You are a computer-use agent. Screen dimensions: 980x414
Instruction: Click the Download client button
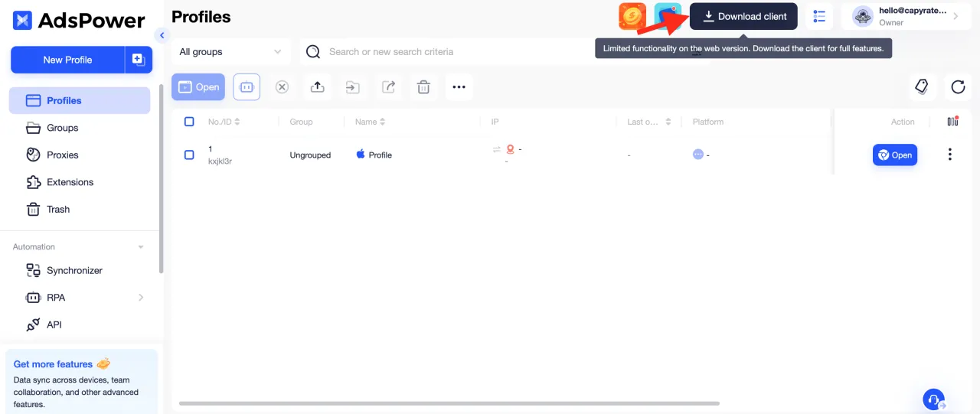tap(743, 16)
